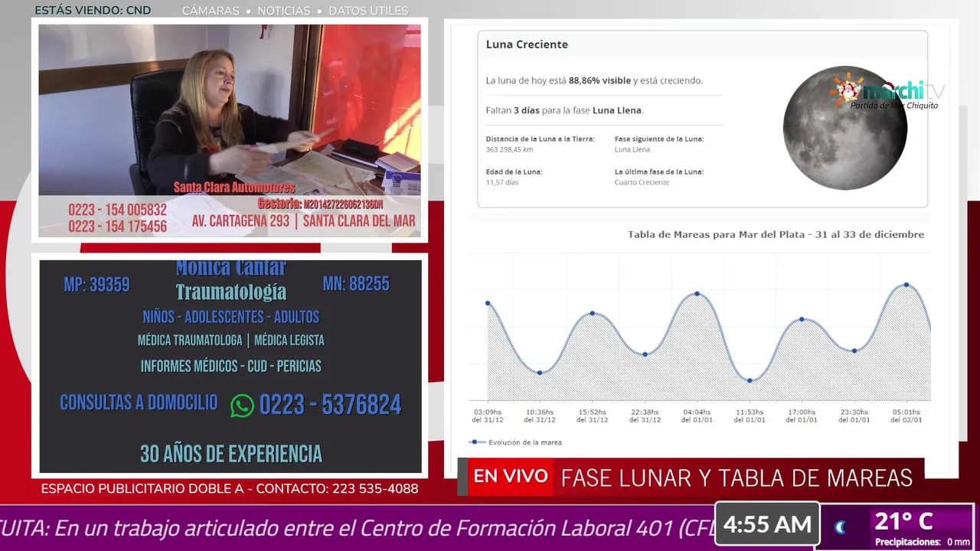Image resolution: width=980 pixels, height=551 pixels.
Task: Click the 363 298,45 km distance value
Action: click(510, 149)
